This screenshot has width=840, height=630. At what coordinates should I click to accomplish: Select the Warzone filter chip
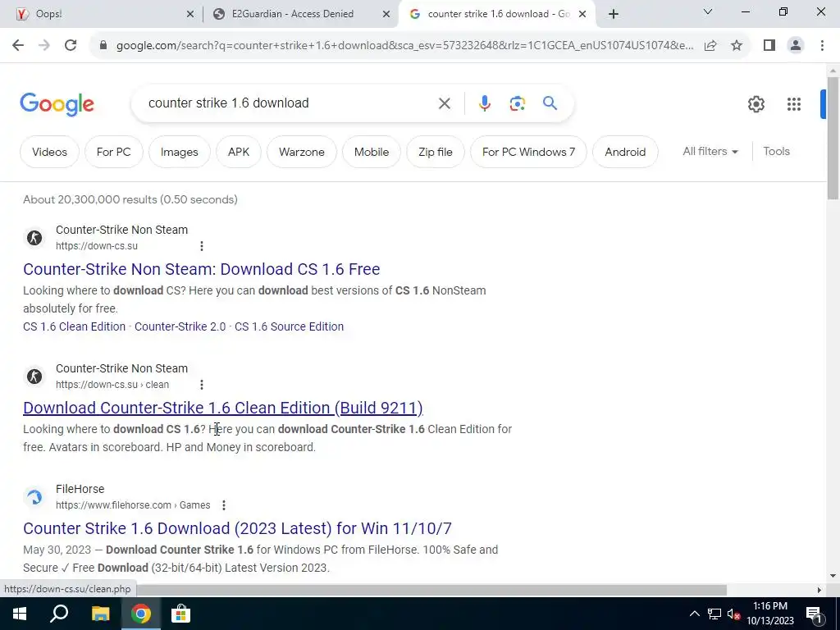tap(302, 152)
